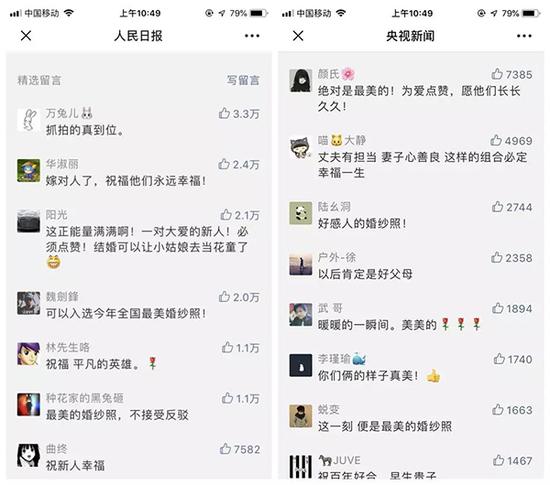This screenshot has height=485, width=550.
Task: Tap thumbs-up icon beside 7582 on 曲终's comment
Action: [225, 449]
